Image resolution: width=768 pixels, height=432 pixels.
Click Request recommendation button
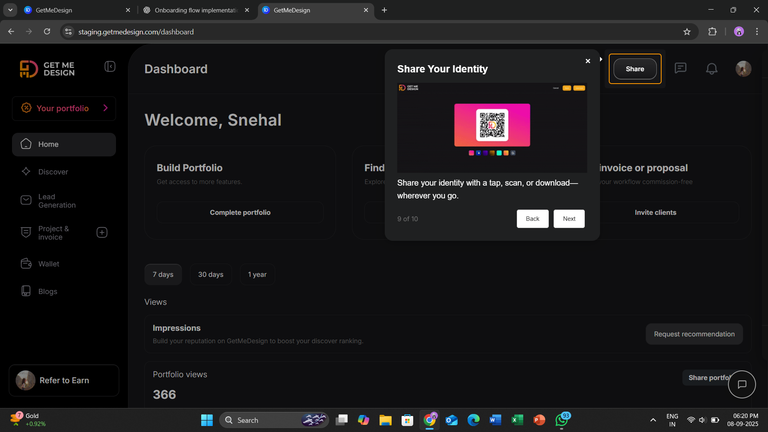point(694,334)
